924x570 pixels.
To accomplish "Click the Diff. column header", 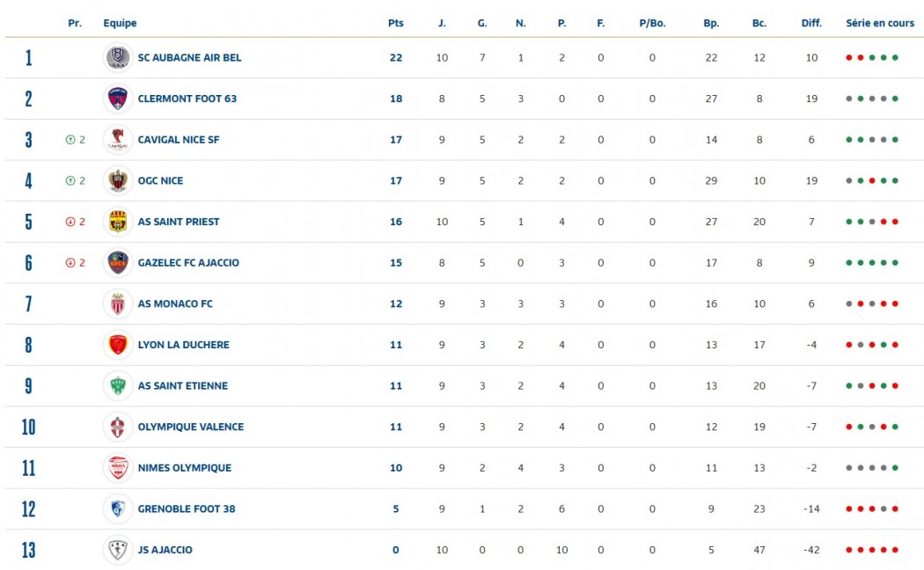I will (x=810, y=24).
